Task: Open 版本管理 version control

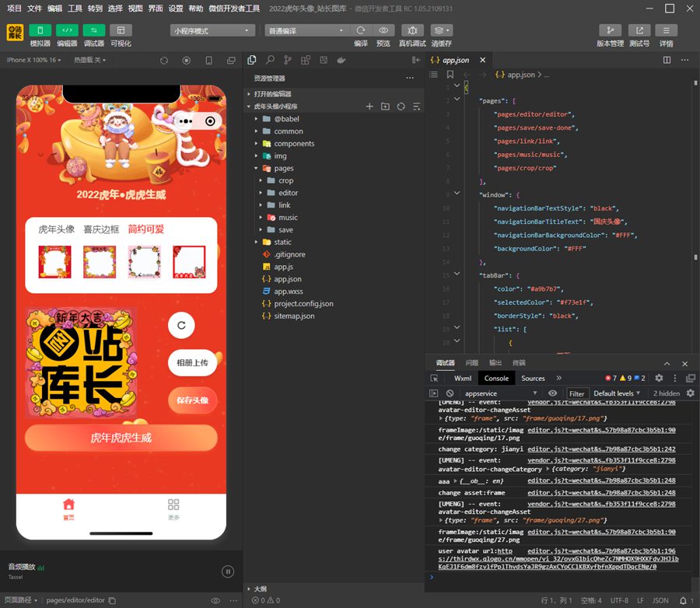Action: point(610,30)
